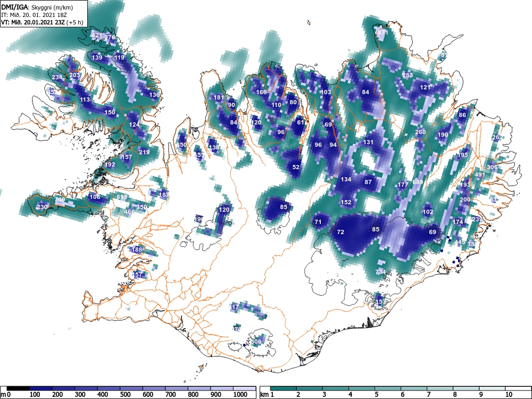The width and height of the screenshot is (532, 399).
Task: Select the 689 visibility value
Action: pyautogui.click(x=418, y=182)
